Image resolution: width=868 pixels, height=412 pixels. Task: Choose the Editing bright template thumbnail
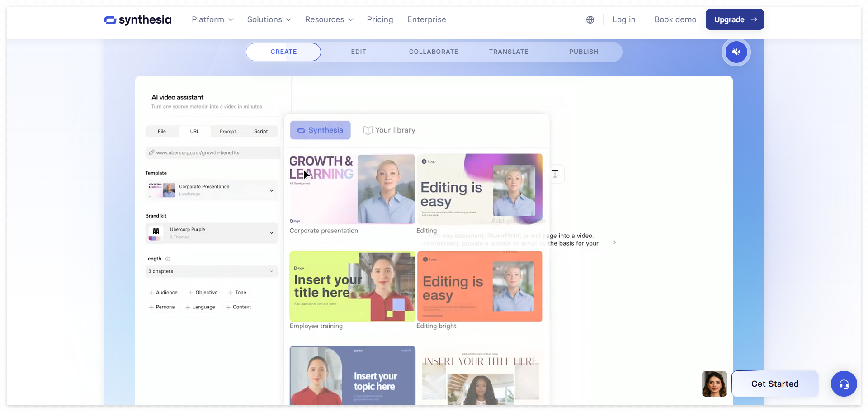click(x=480, y=286)
